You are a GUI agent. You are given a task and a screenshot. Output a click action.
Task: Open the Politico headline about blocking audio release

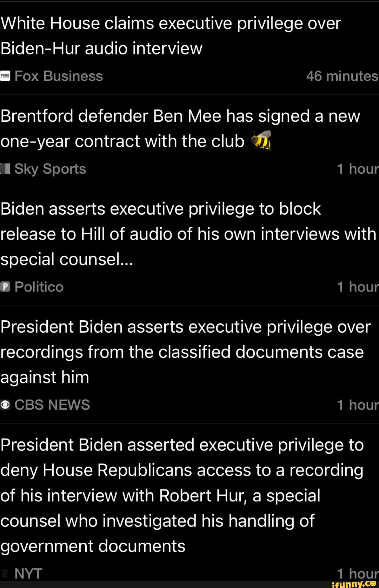point(188,234)
